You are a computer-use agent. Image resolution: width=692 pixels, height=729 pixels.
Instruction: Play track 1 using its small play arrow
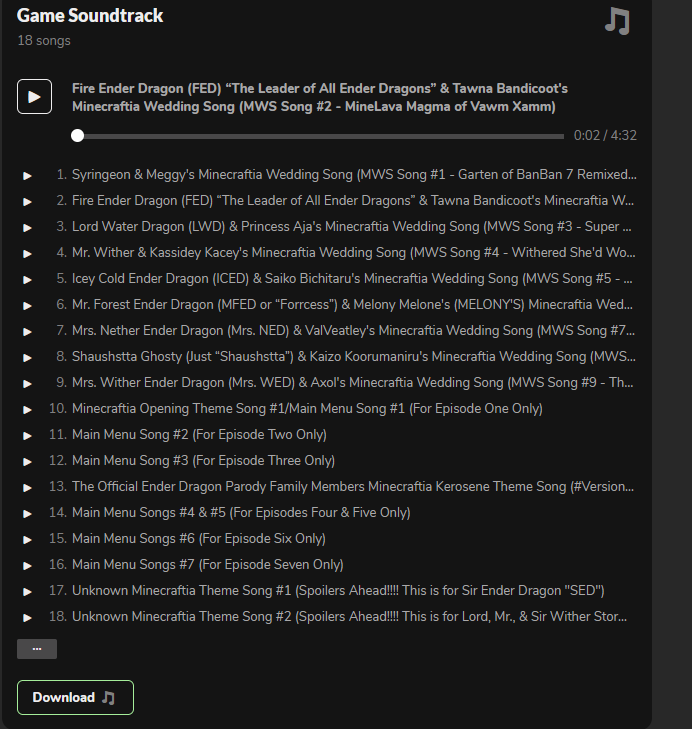[28, 175]
